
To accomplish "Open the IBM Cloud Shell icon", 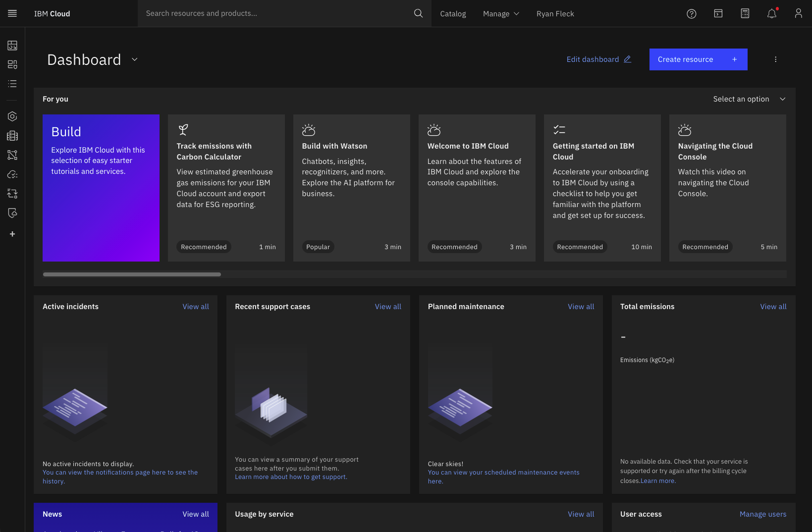I will (718, 14).
